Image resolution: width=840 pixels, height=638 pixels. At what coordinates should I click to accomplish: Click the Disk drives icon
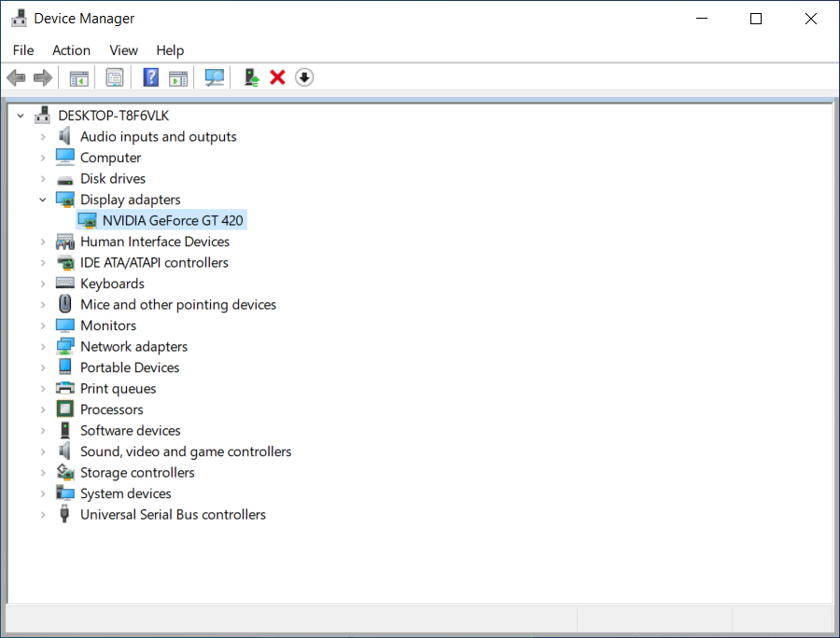(x=64, y=179)
